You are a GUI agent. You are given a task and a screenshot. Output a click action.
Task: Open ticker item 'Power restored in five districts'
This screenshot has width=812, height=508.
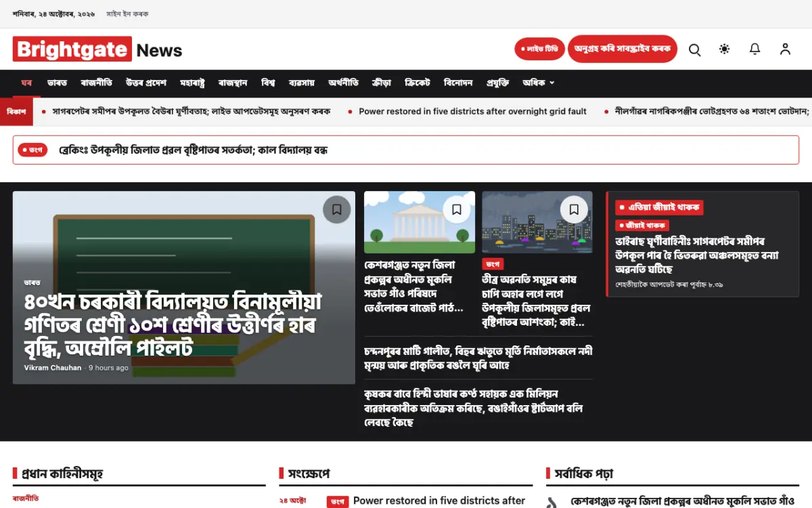(472, 112)
